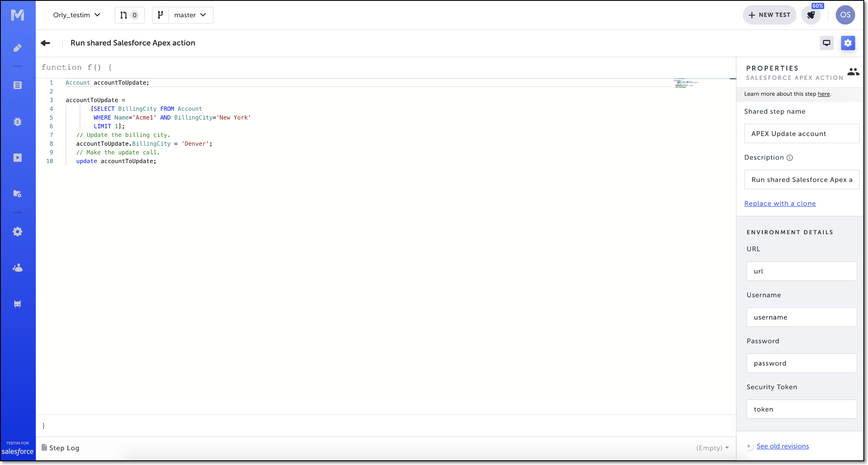Click the Security Token input field
This screenshot has height=465, width=868.
(801, 409)
